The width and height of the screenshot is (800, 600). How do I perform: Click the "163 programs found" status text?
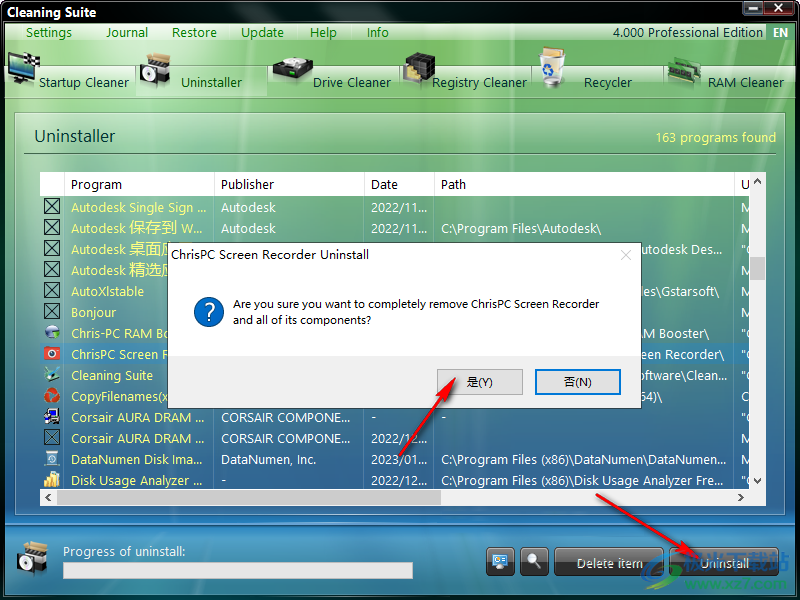[x=715, y=137]
